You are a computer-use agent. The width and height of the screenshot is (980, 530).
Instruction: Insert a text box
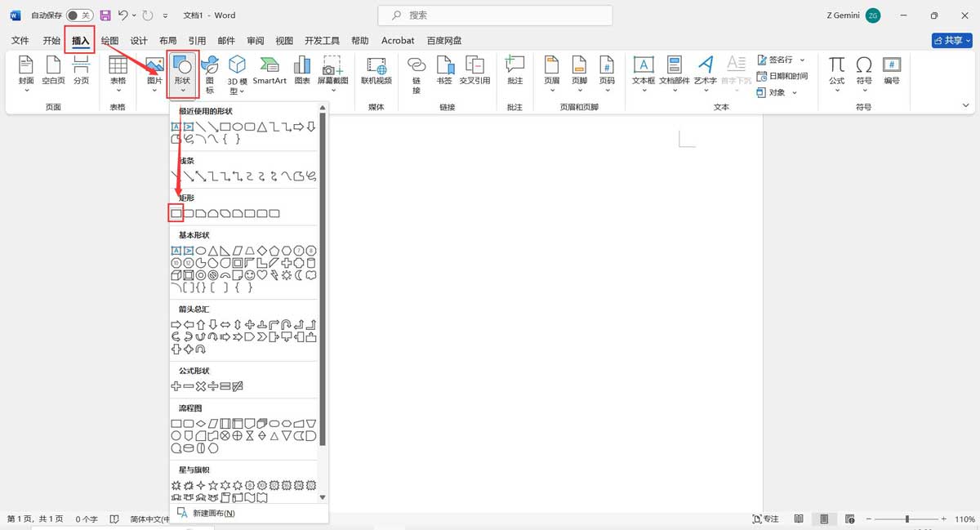(643, 72)
